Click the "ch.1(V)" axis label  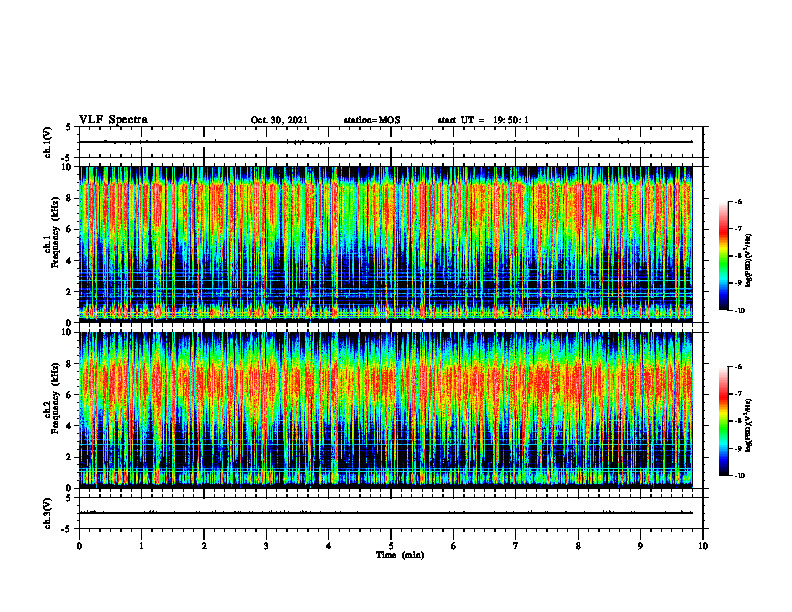[47, 142]
